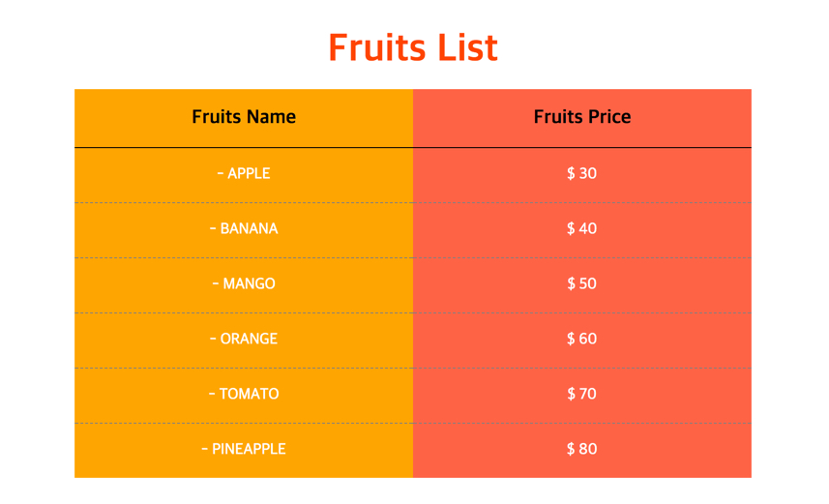
Task: Click the TOMATO row name
Action: [x=249, y=394]
